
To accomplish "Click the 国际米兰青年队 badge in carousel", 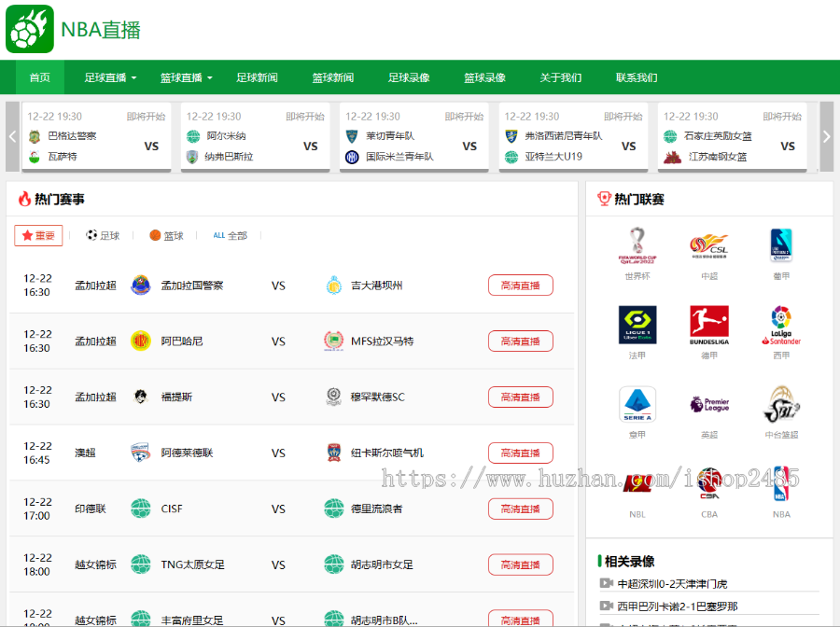I will [352, 157].
